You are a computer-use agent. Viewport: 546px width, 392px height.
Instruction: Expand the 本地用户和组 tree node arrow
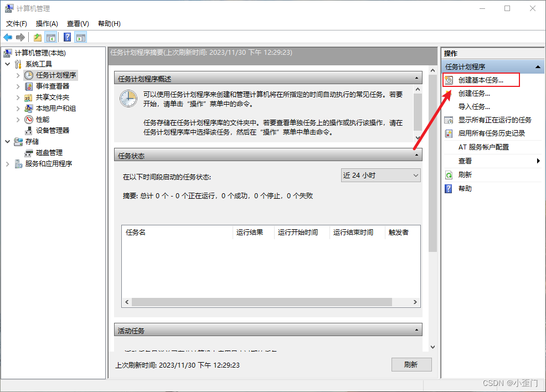[18, 109]
